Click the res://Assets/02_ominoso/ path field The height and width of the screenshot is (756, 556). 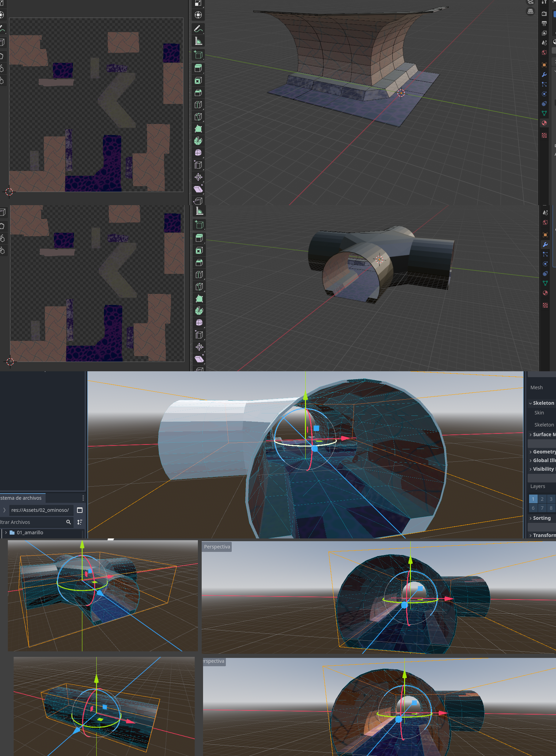pyautogui.click(x=40, y=510)
